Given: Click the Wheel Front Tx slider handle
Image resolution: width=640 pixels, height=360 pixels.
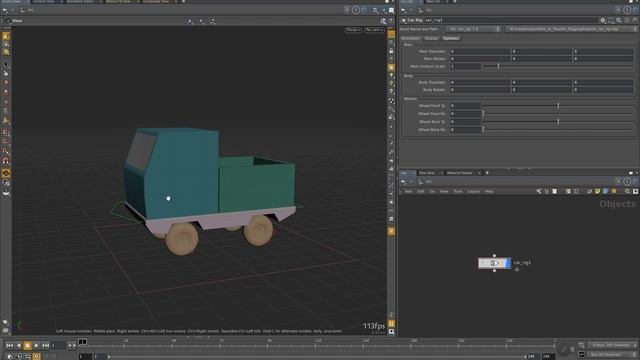Looking at the screenshot, I should click(558, 106).
